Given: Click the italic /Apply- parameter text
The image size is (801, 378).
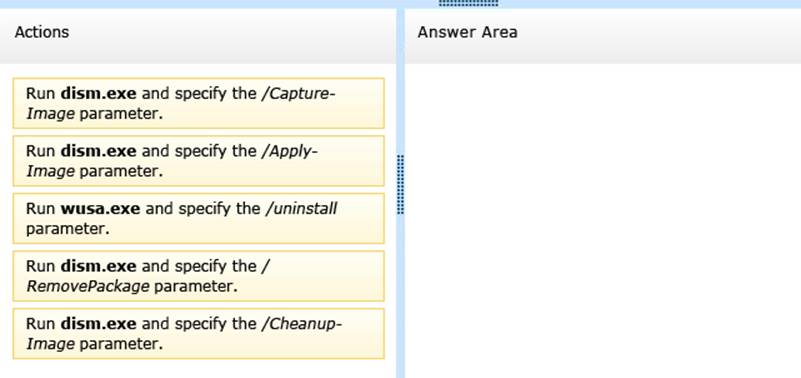Looking at the screenshot, I should (x=289, y=152).
